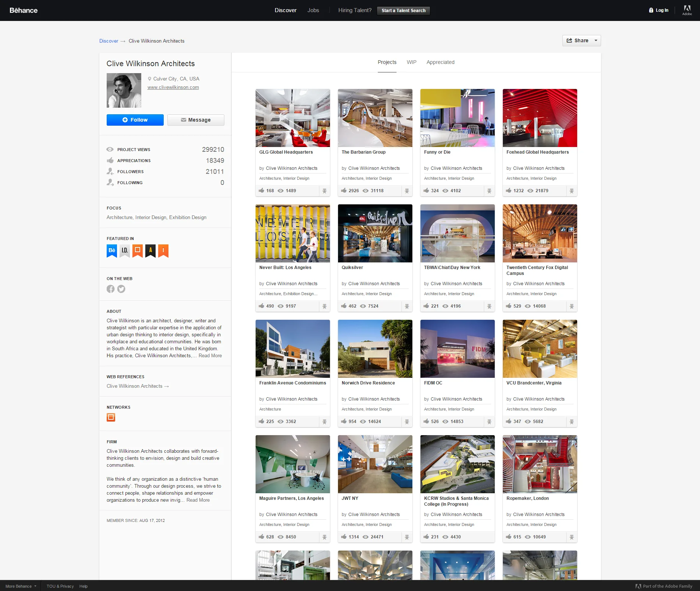The height and width of the screenshot is (591, 700).
Task: Click the Message button
Action: click(x=195, y=120)
